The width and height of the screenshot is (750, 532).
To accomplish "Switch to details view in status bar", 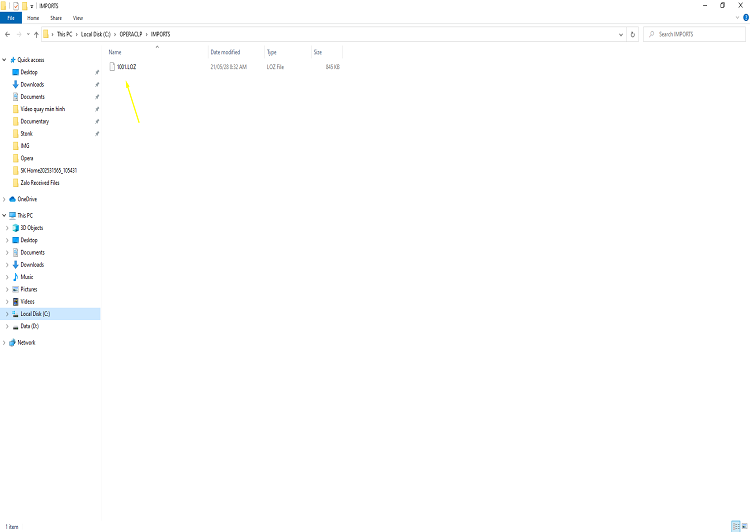I will (736, 526).
